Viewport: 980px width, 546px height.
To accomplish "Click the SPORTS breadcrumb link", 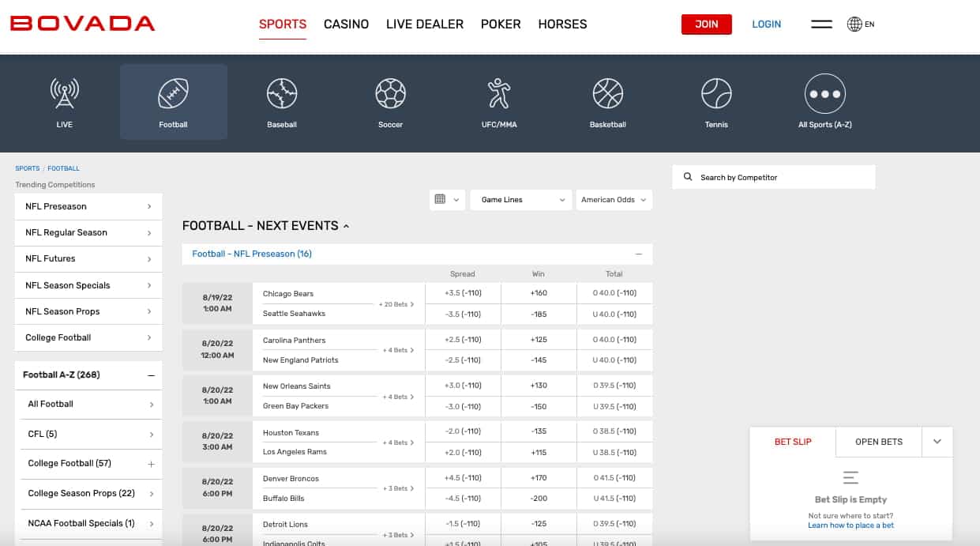I will 28,168.
